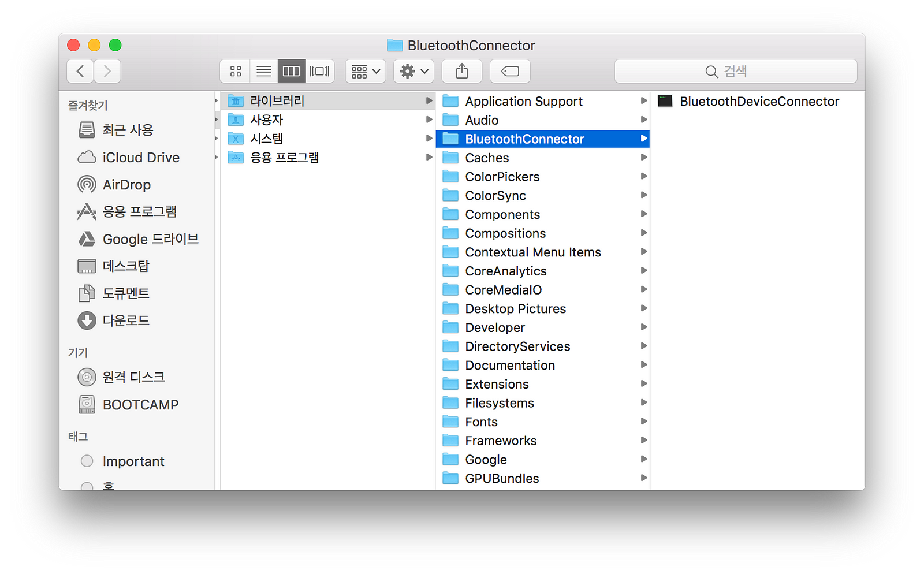The image size is (924, 574).
Task: Select the CoreMediaIO folder
Action: (x=543, y=289)
